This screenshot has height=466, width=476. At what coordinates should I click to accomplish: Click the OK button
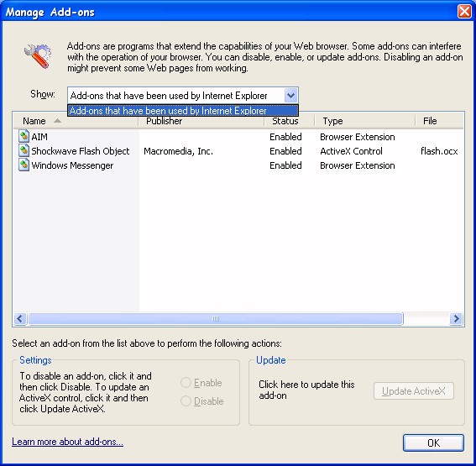pos(433,443)
